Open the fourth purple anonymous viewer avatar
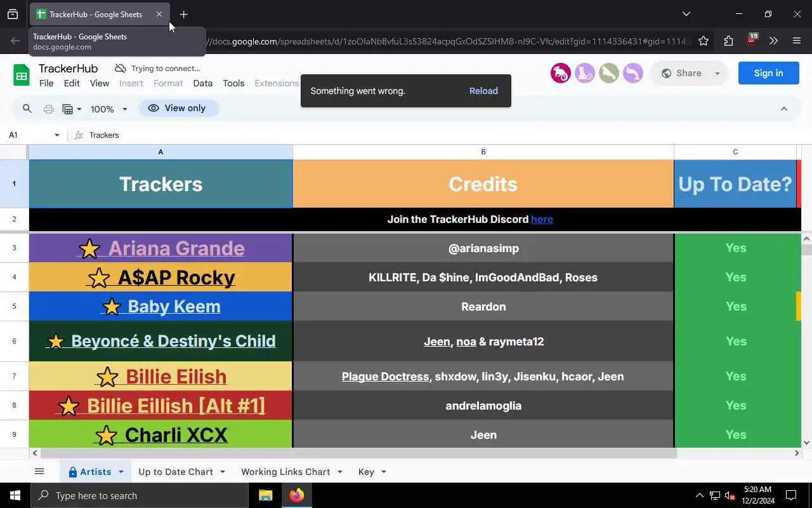 [x=633, y=74]
